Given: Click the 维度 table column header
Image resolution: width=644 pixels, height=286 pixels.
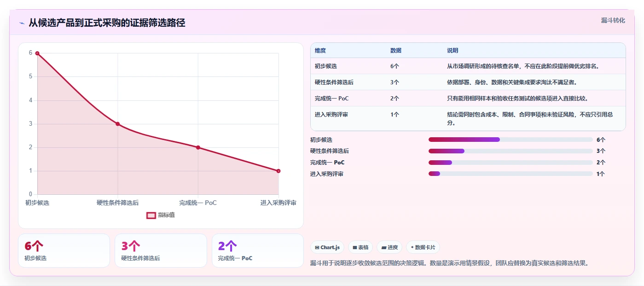Looking at the screenshot, I should click(320, 51).
